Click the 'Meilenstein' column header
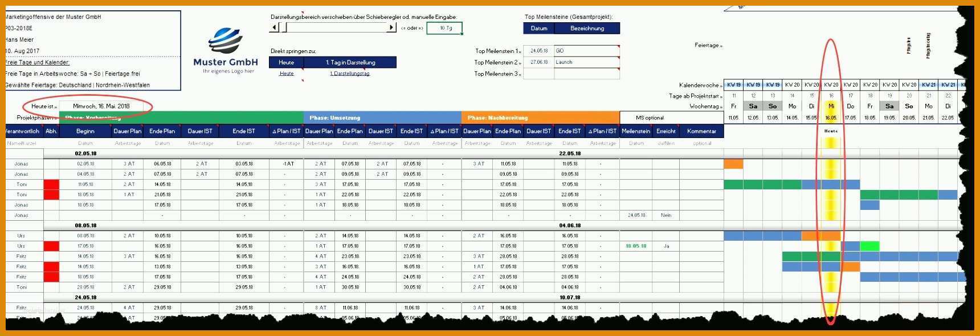Viewport: 980px width, 336px height. pos(636,131)
